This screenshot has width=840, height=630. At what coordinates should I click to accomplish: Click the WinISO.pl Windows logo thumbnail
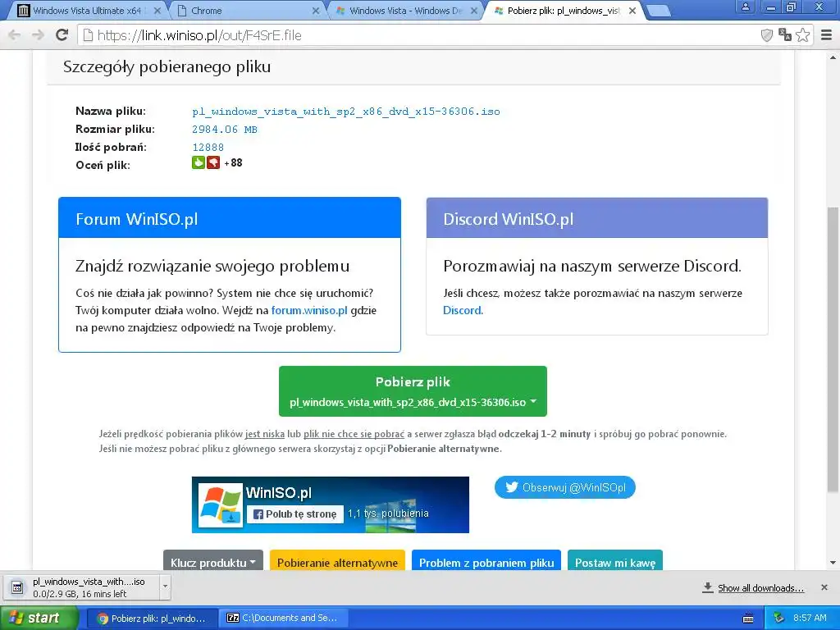pos(221,505)
